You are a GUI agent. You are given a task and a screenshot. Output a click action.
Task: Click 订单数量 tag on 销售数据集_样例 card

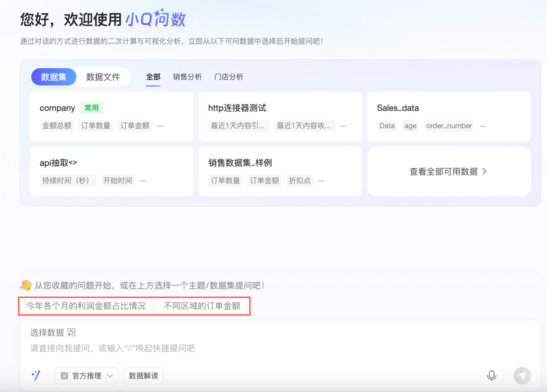[226, 181]
